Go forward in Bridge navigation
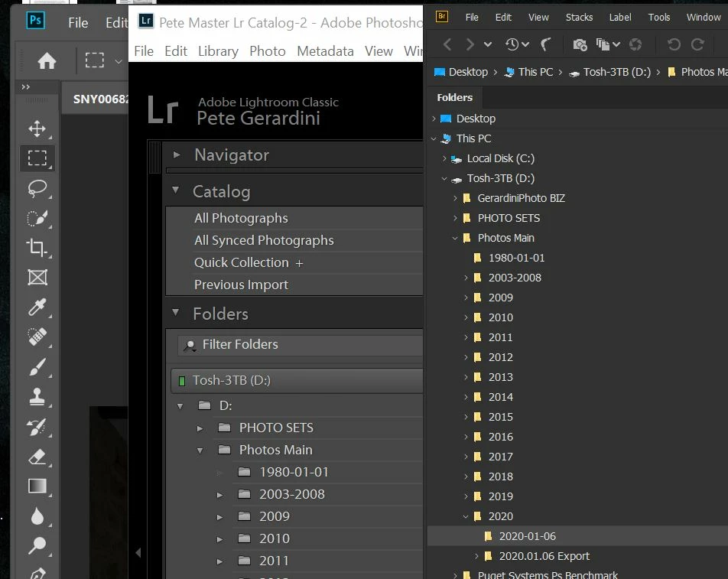Viewport: 728px width, 579px height. (x=470, y=44)
